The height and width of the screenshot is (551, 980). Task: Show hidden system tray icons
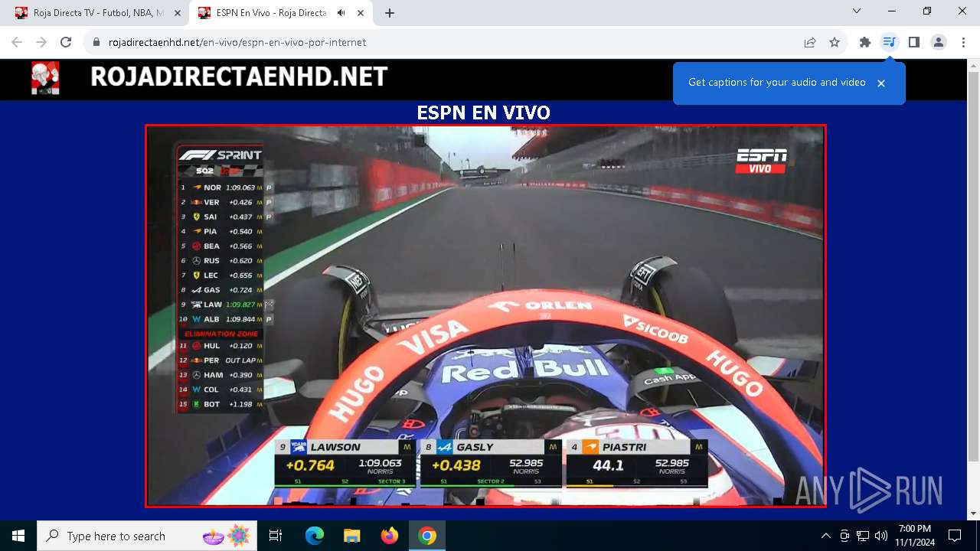tap(825, 536)
